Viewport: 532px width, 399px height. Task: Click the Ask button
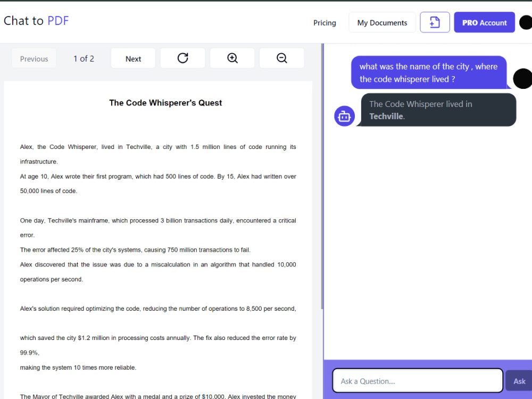519,381
